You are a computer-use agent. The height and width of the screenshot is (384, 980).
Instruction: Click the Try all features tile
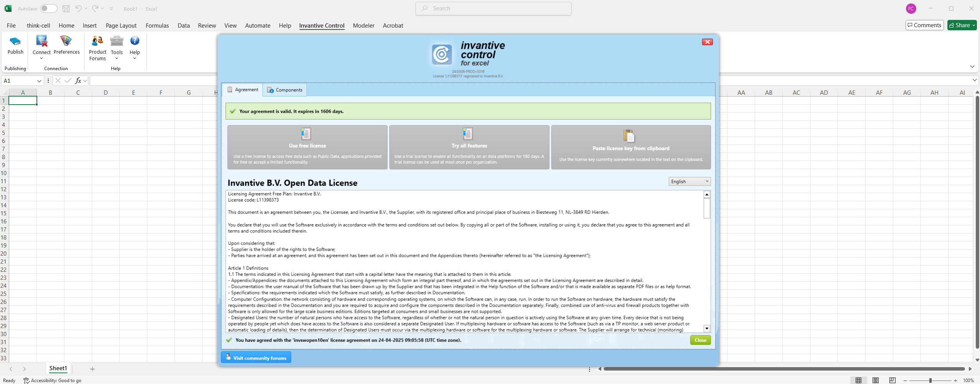pyautogui.click(x=469, y=147)
